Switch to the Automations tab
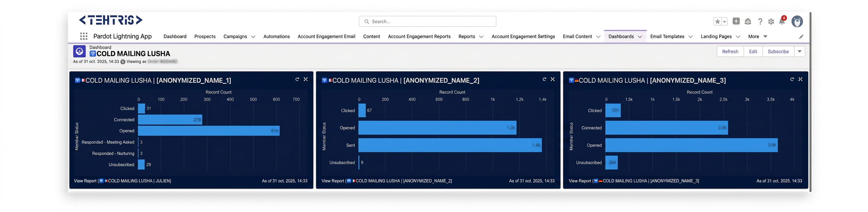Screen dimensions: 868x212 276,36
